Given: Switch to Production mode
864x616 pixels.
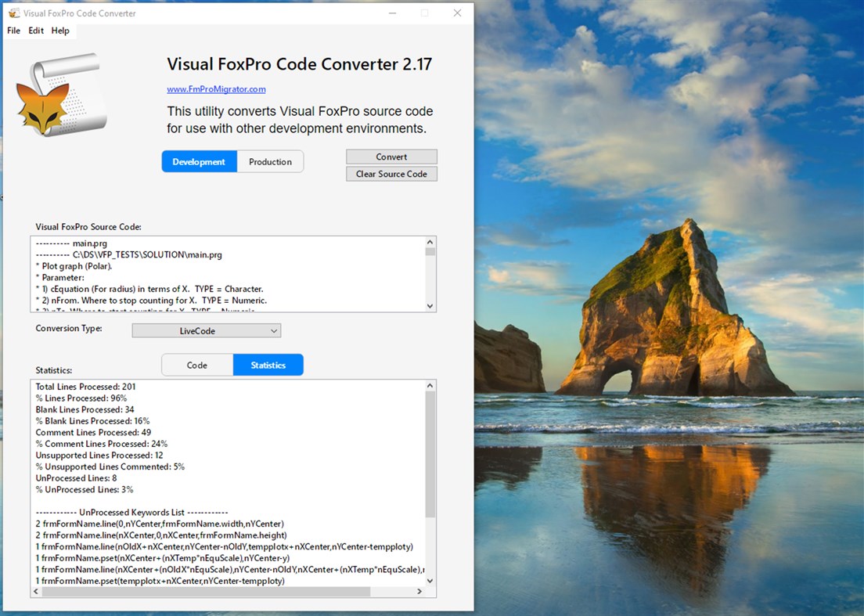Looking at the screenshot, I should 270,161.
